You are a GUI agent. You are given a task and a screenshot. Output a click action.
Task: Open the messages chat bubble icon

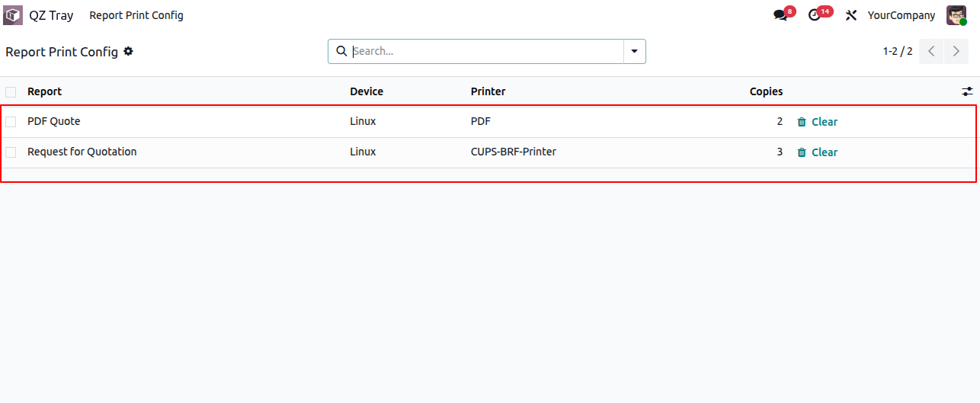click(780, 15)
